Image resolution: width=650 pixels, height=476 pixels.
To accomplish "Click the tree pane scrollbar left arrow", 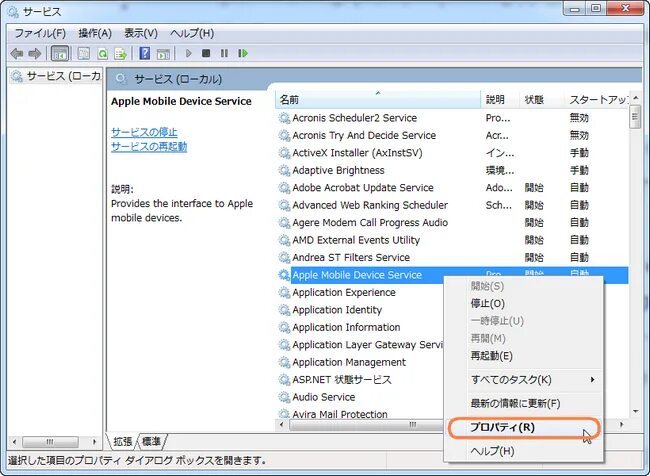I will click(x=14, y=442).
